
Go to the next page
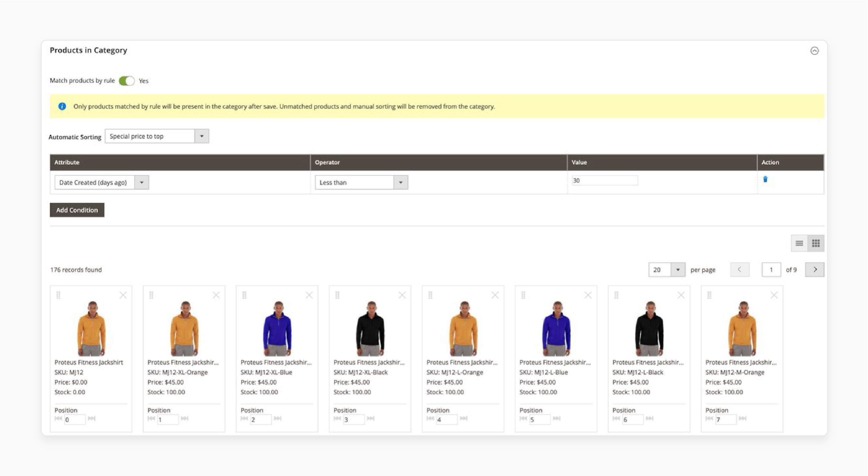click(815, 270)
